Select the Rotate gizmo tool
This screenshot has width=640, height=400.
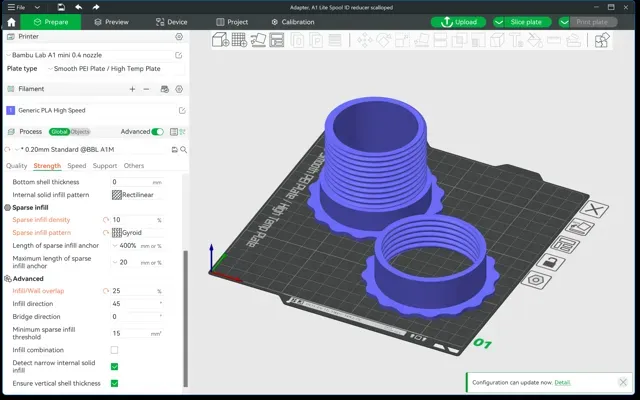[384, 40]
